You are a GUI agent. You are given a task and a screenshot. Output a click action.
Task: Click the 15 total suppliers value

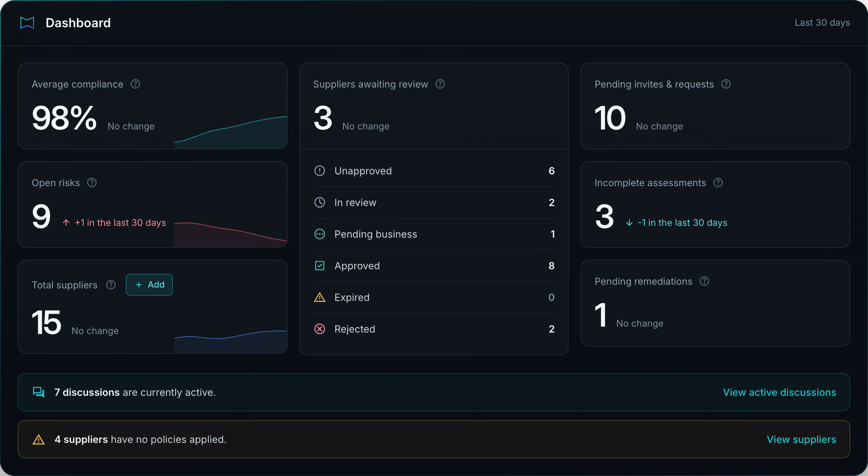[46, 323]
